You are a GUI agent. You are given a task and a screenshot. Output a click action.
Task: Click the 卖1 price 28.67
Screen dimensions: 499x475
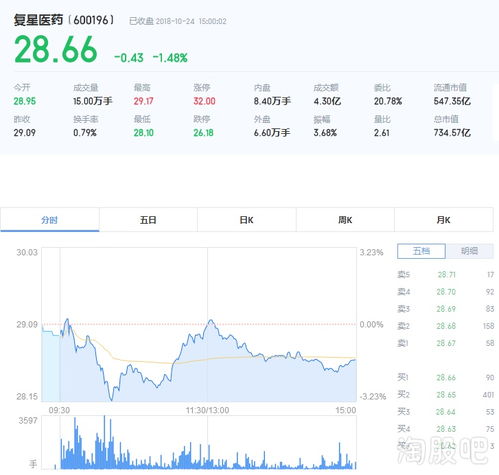click(446, 343)
